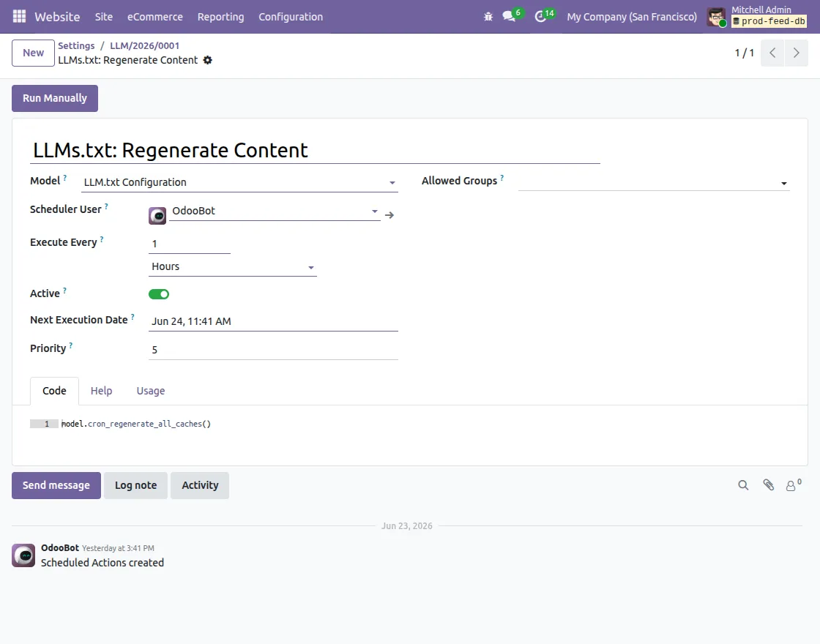Click the gear icon beside record title

(208, 60)
